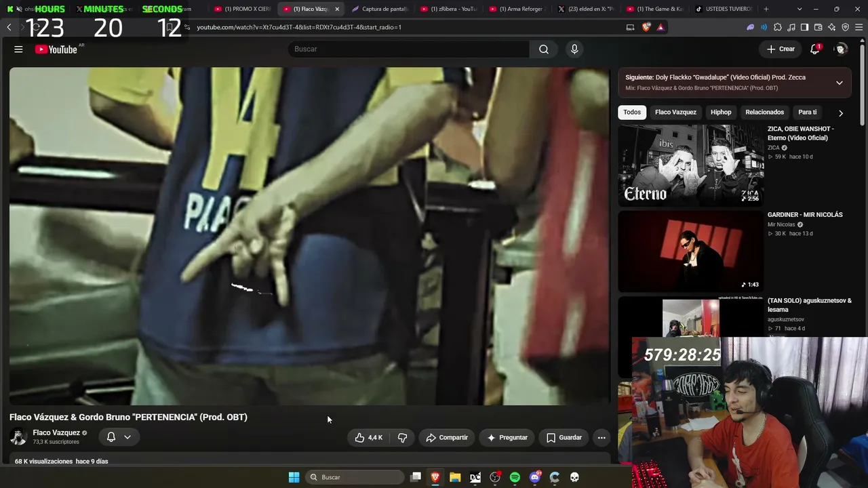Like the video with 4,4 K likes

[x=368, y=438]
